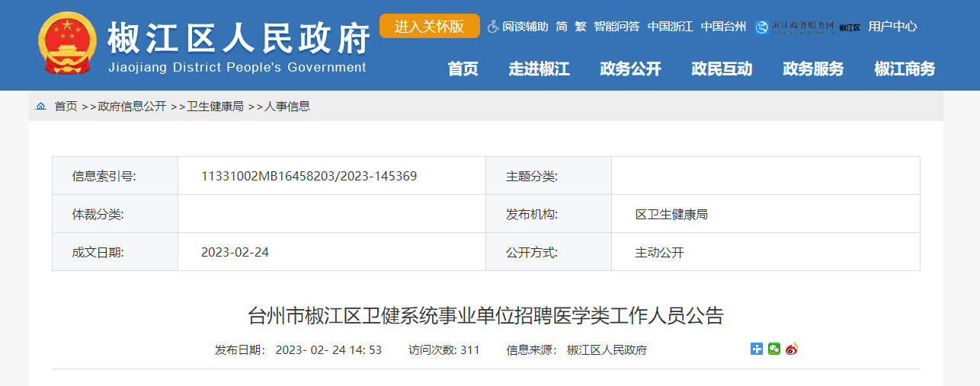Switch to Traditional Chinese (繁)
The height and width of the screenshot is (386, 980).
(581, 27)
